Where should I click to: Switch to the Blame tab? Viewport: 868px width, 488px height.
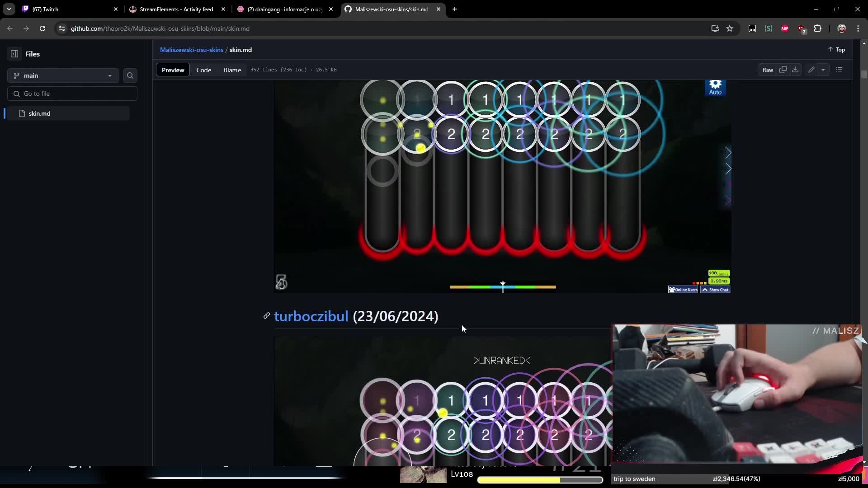tap(232, 70)
